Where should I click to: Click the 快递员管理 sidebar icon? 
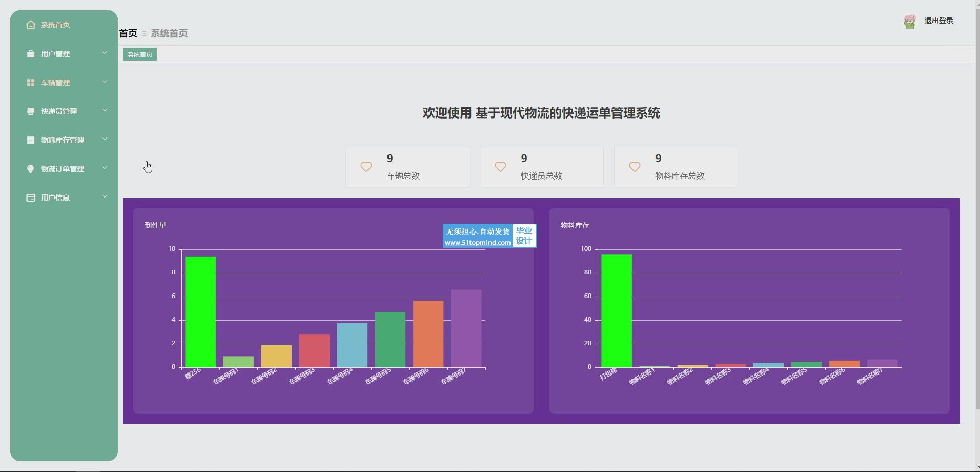pos(31,111)
